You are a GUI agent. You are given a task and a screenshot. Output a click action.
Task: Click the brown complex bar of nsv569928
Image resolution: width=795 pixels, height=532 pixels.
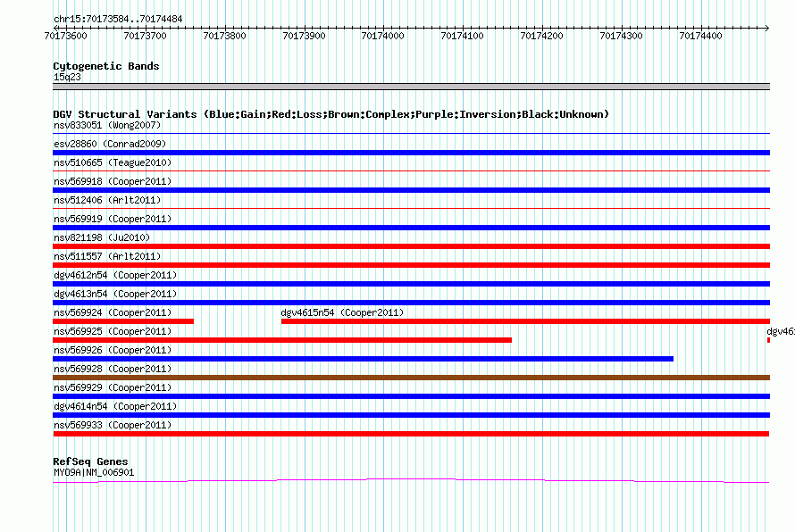411,378
